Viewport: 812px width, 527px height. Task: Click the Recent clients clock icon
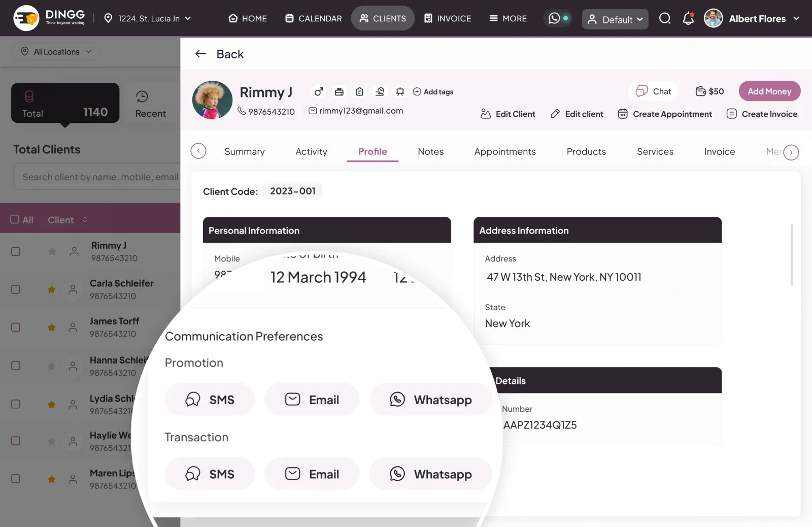pyautogui.click(x=142, y=96)
